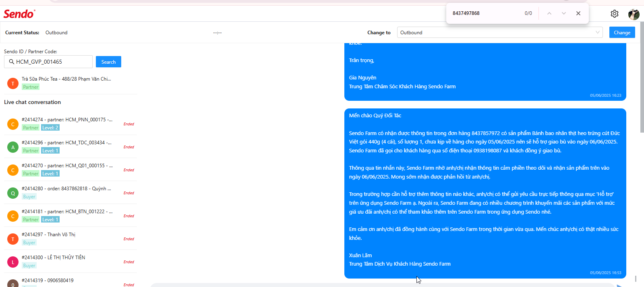Open conversation #2414181 HCM_BTN_001222

[x=70, y=215]
